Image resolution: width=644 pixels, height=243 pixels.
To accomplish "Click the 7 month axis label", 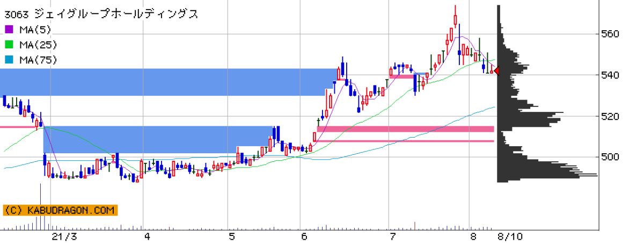I will coord(392,236).
